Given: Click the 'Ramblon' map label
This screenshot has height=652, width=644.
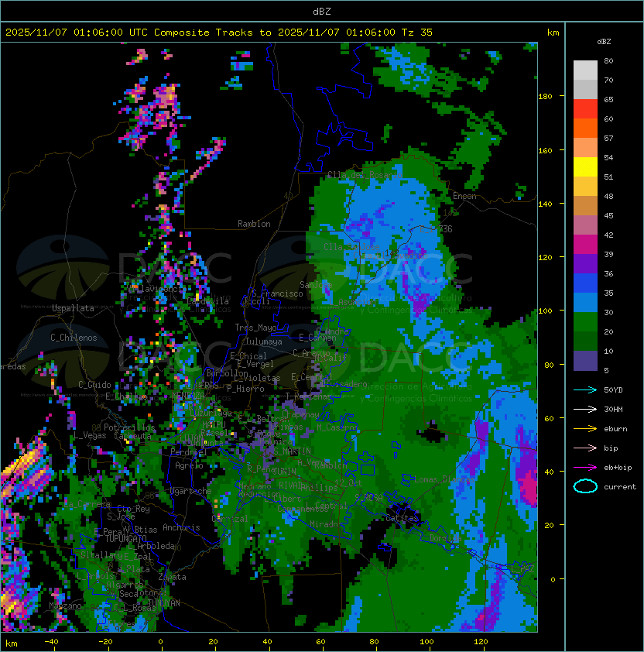Looking at the screenshot, I should [254, 224].
